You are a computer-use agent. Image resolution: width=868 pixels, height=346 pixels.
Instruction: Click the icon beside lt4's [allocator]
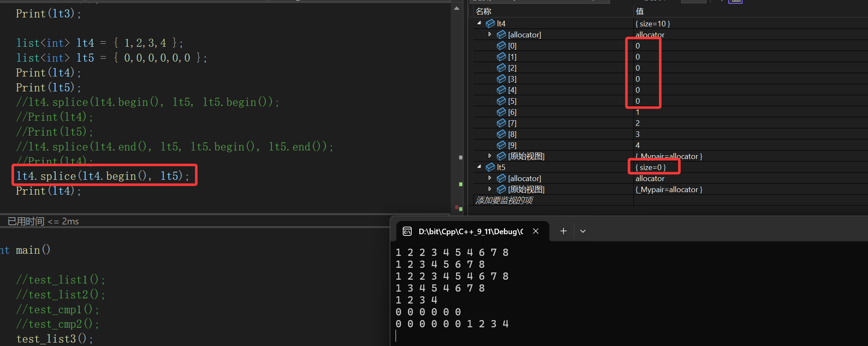pos(501,34)
